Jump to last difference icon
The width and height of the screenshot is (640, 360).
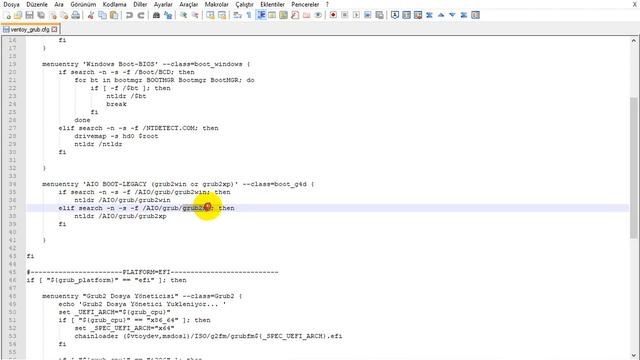[x=464, y=15]
